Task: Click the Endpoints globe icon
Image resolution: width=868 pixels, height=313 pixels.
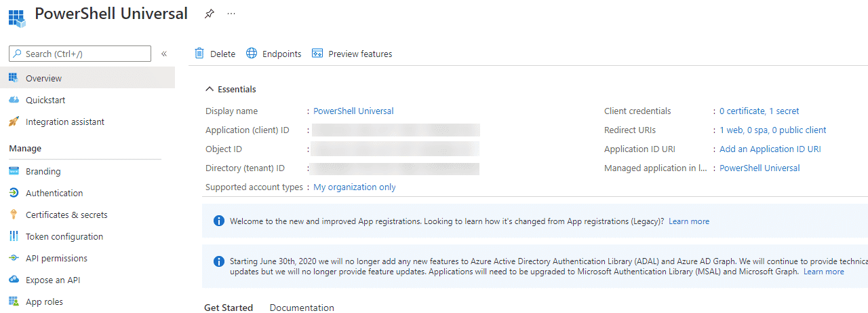Action: pyautogui.click(x=252, y=53)
